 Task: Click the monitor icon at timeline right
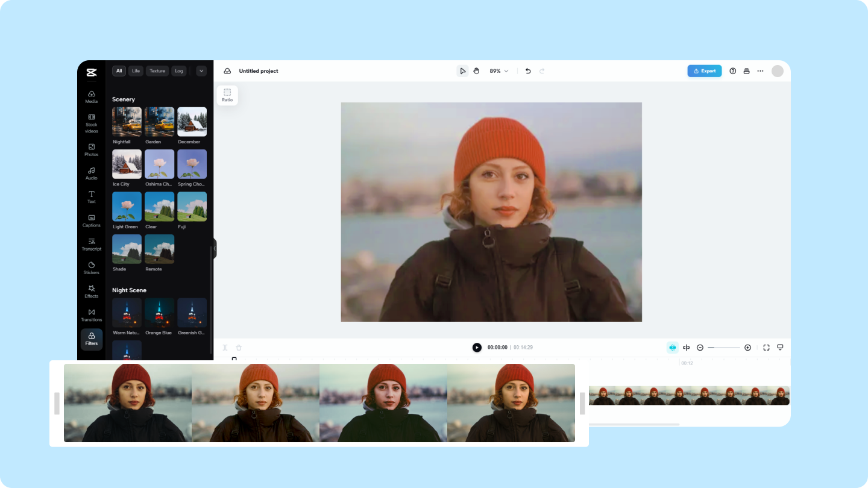[x=780, y=348]
